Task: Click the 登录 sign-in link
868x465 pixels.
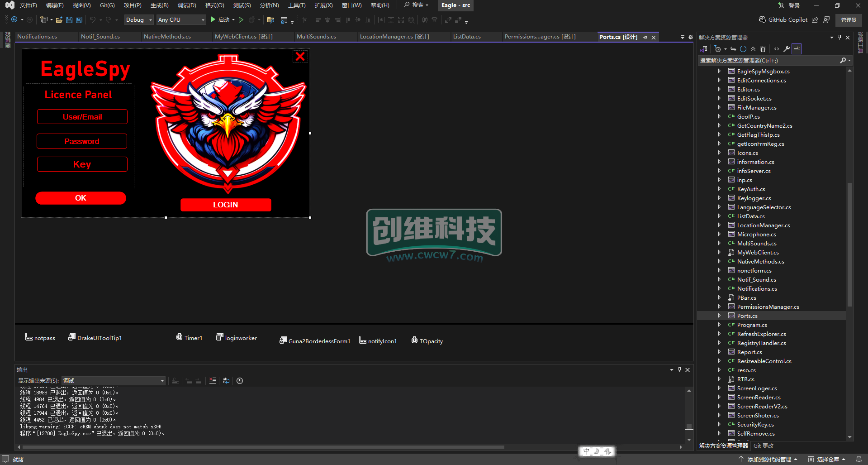Action: tap(794, 5)
